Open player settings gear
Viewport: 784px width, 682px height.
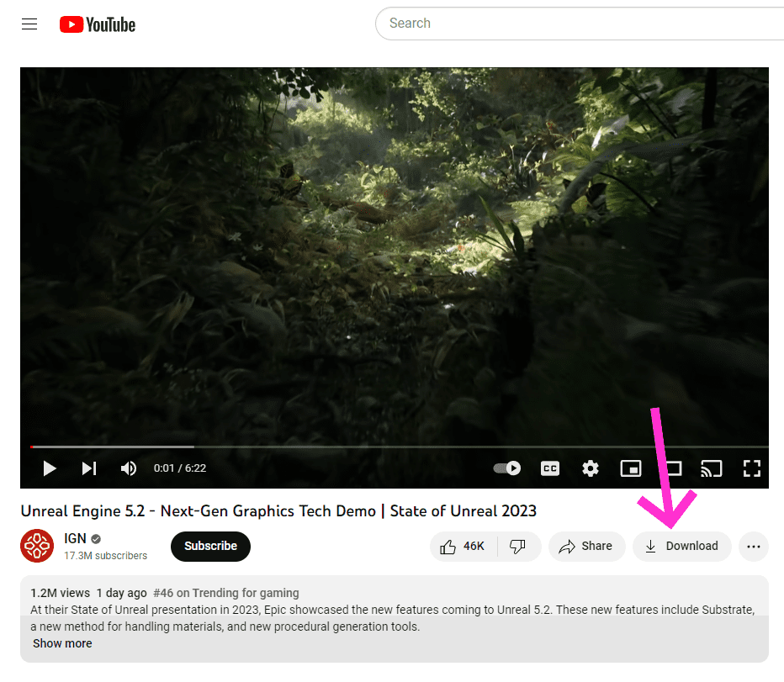(591, 468)
